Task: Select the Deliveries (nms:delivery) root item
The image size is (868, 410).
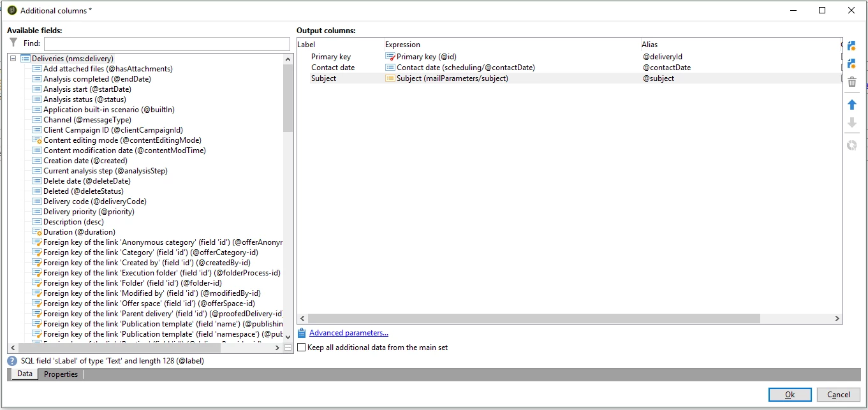Action: [x=72, y=59]
